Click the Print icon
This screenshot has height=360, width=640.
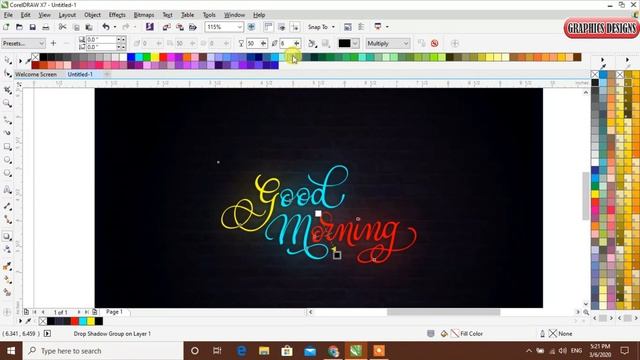point(46,27)
